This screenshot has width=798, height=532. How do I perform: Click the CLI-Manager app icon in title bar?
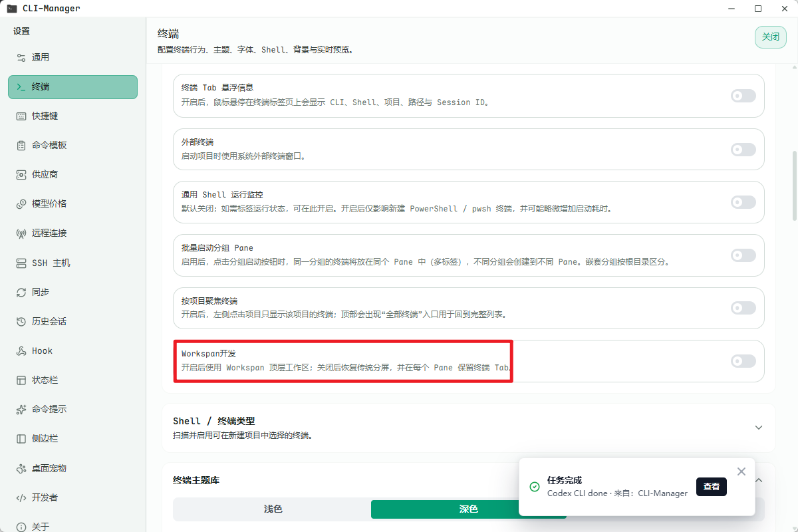(12, 9)
